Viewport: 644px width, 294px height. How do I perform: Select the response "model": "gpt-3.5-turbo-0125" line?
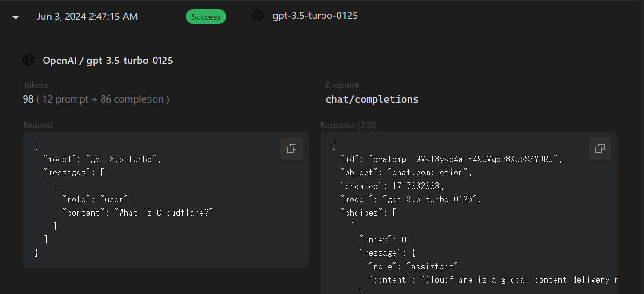pyautogui.click(x=411, y=199)
